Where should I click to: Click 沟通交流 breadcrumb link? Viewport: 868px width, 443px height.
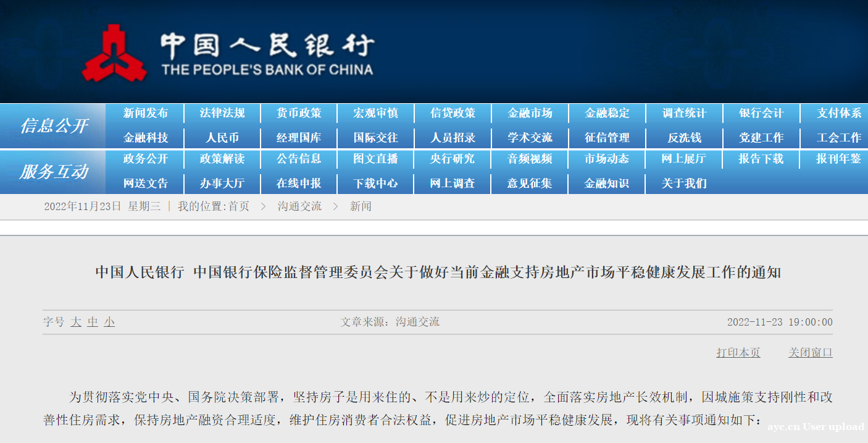(x=299, y=206)
